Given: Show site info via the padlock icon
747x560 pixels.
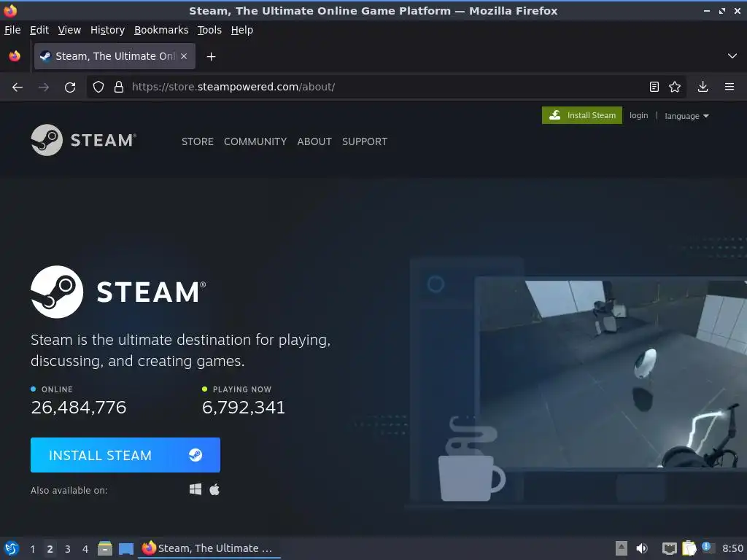Looking at the screenshot, I should click(119, 87).
